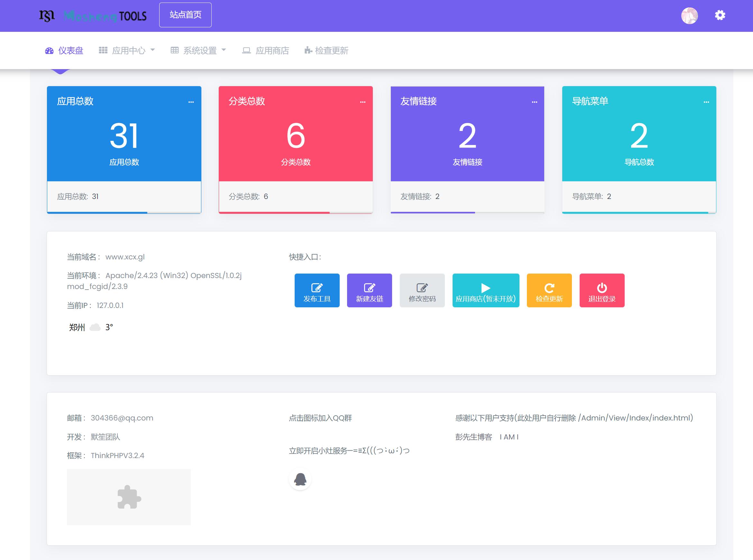Open the options menu on the 应用总数 card

(191, 102)
